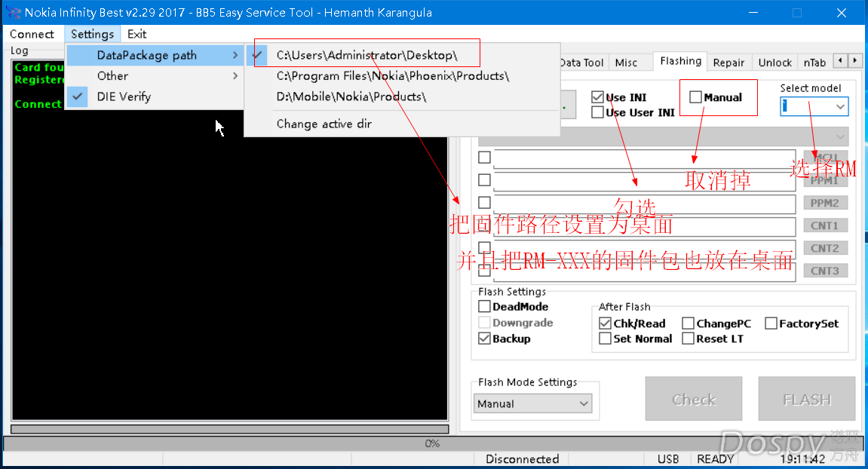
Task: Uncheck the Chk/Read option
Action: 605,323
